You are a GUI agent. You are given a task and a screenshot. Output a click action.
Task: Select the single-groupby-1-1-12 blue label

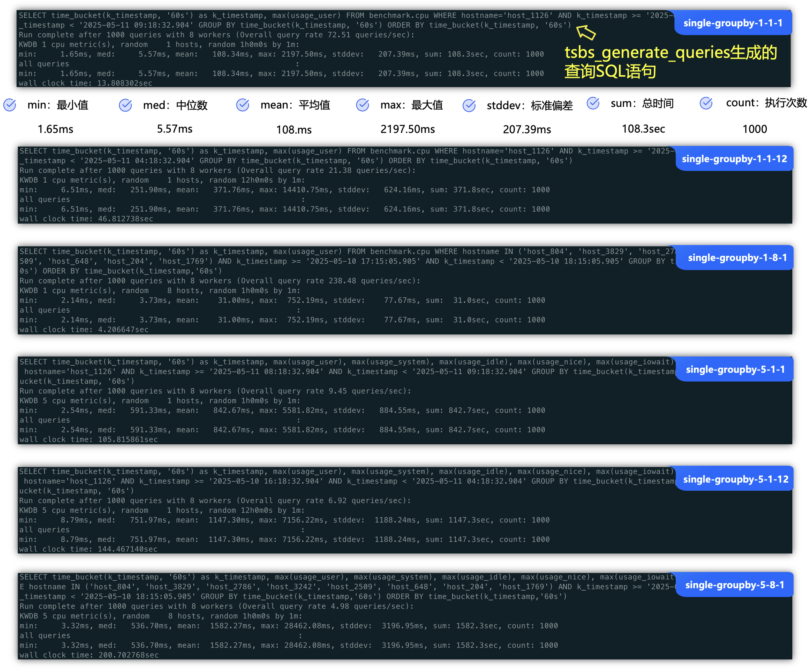coord(734,159)
